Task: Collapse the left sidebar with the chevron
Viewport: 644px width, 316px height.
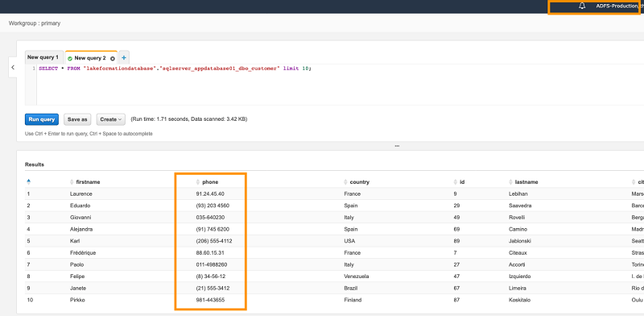Action: [13, 68]
